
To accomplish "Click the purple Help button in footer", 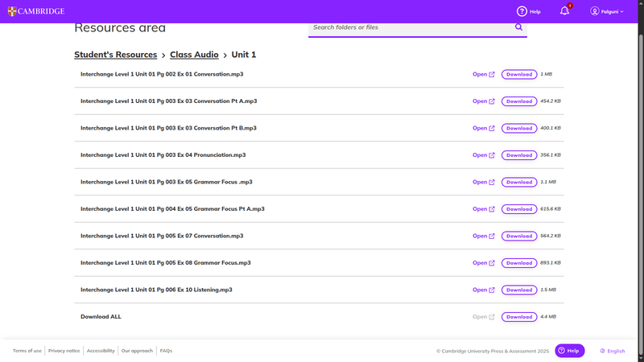I will coord(570,351).
